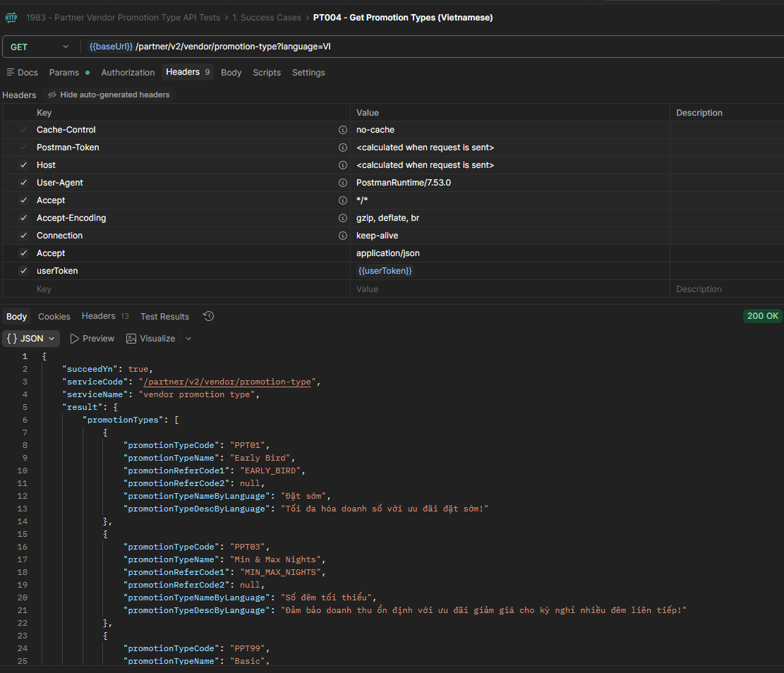The width and height of the screenshot is (784, 673).
Task: Click the 200 OK status badge
Action: pyautogui.click(x=763, y=316)
